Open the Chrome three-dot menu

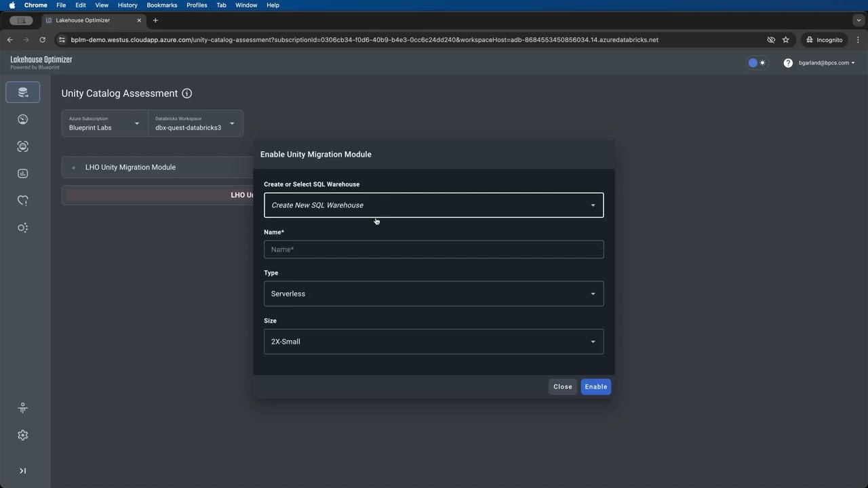tap(859, 40)
